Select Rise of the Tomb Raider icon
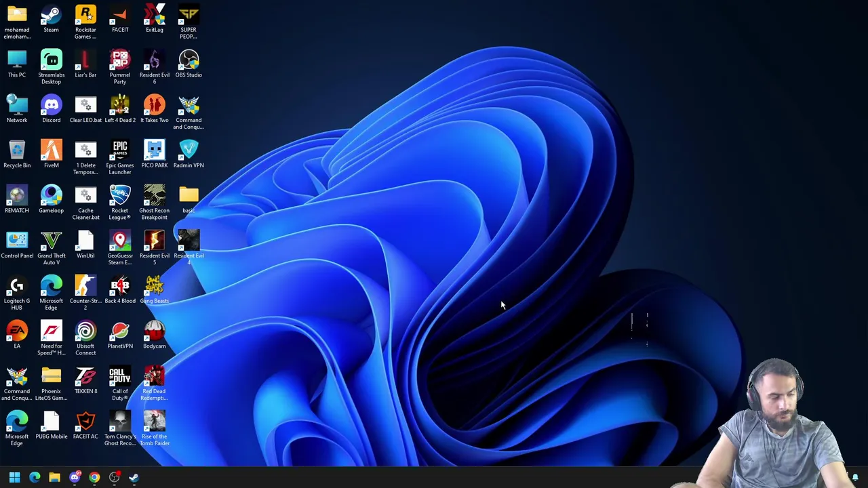The width and height of the screenshot is (868, 488). (154, 429)
